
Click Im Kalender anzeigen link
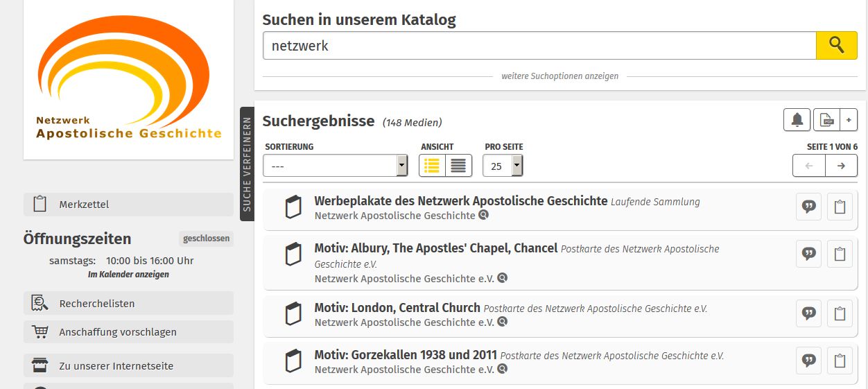pos(128,275)
